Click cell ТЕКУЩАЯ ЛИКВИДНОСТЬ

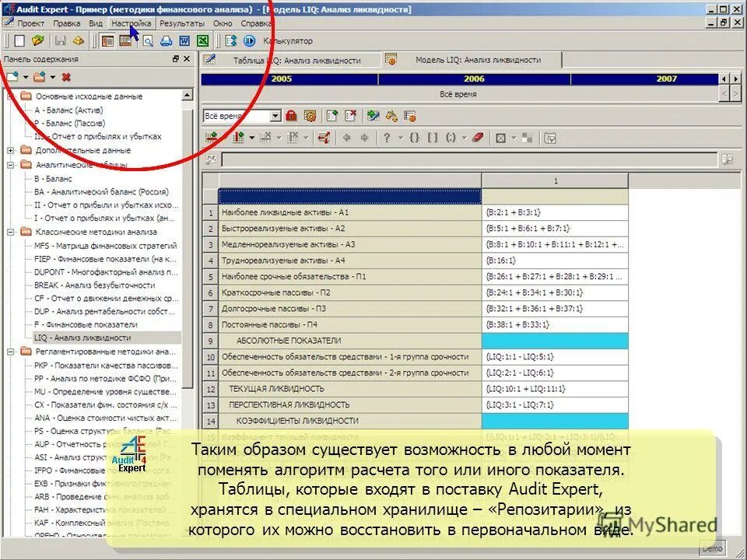point(350,389)
